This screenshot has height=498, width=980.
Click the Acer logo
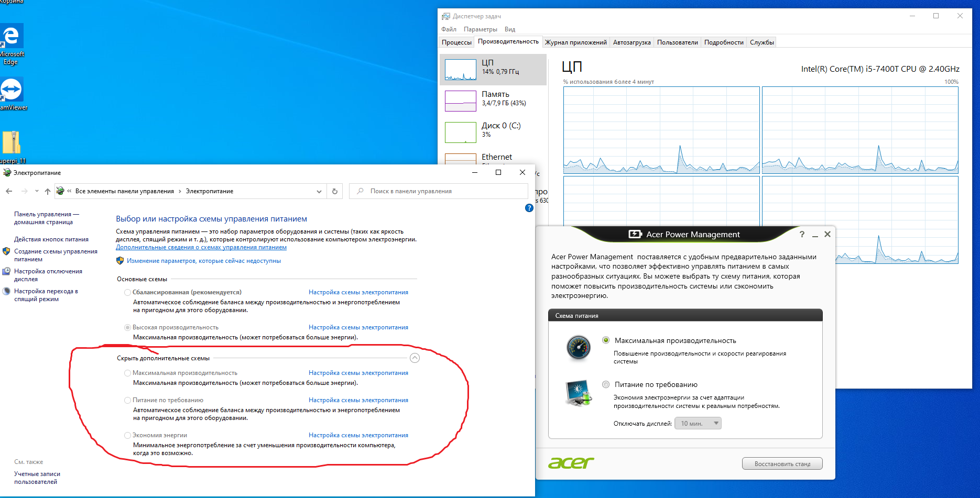click(571, 463)
